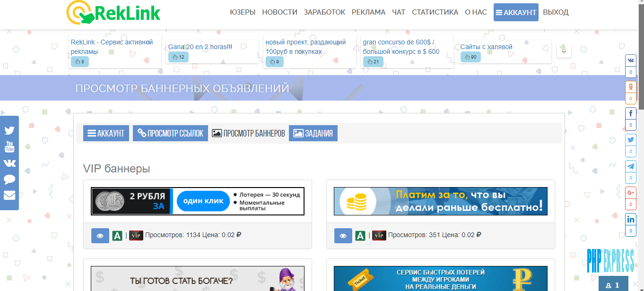The width and height of the screenshot is (644, 291).
Task: Open the 'RekLink - Сервис активной рекламы' ad link
Action: [x=112, y=47]
